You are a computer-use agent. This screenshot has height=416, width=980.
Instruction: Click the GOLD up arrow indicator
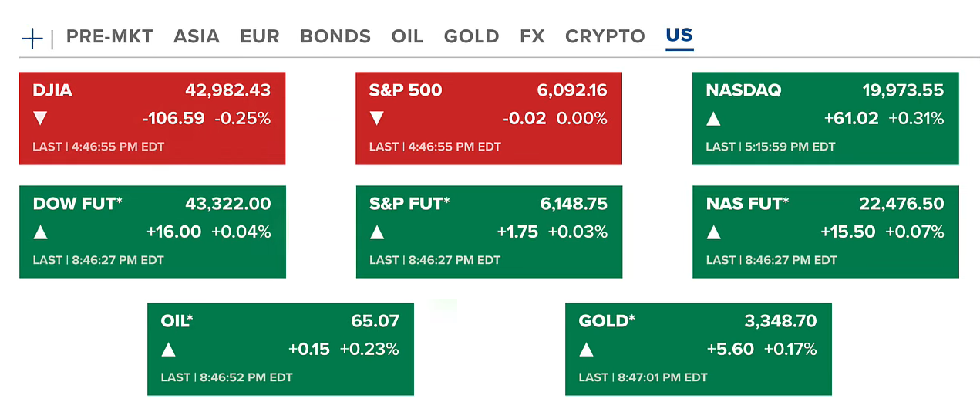[x=587, y=349]
